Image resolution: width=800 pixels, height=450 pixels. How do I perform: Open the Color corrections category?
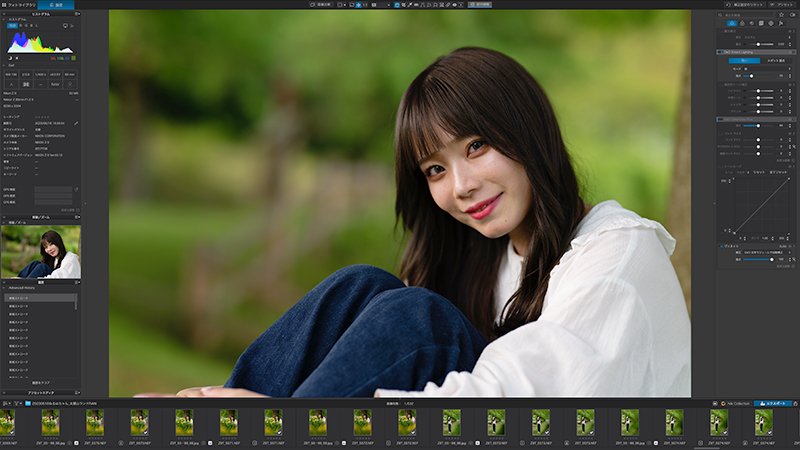pos(742,23)
